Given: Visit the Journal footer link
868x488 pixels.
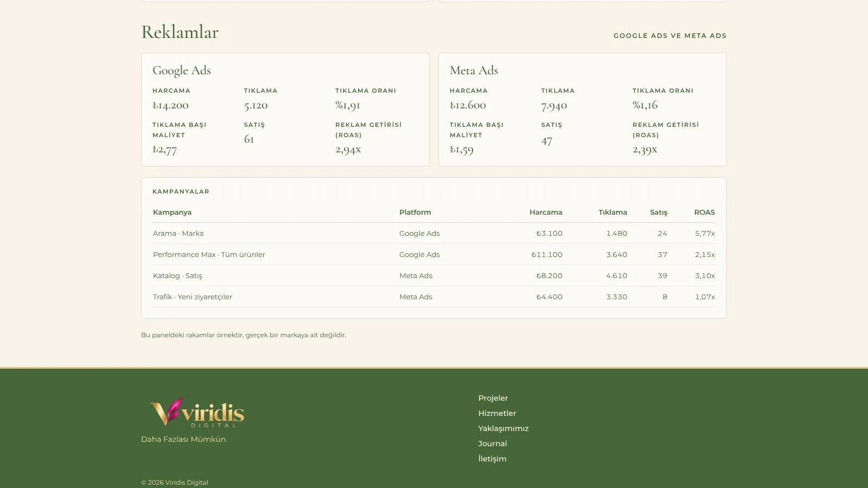Looking at the screenshot, I should pos(493,444).
